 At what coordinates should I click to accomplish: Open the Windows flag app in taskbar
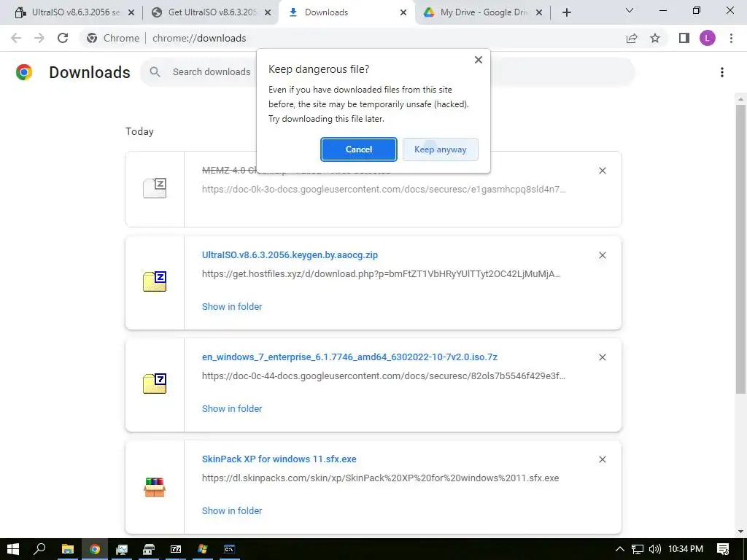pyautogui.click(x=203, y=549)
